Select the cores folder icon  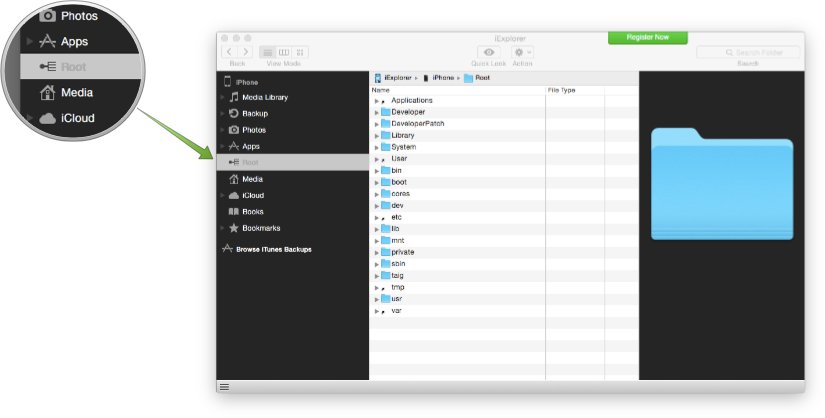point(386,193)
